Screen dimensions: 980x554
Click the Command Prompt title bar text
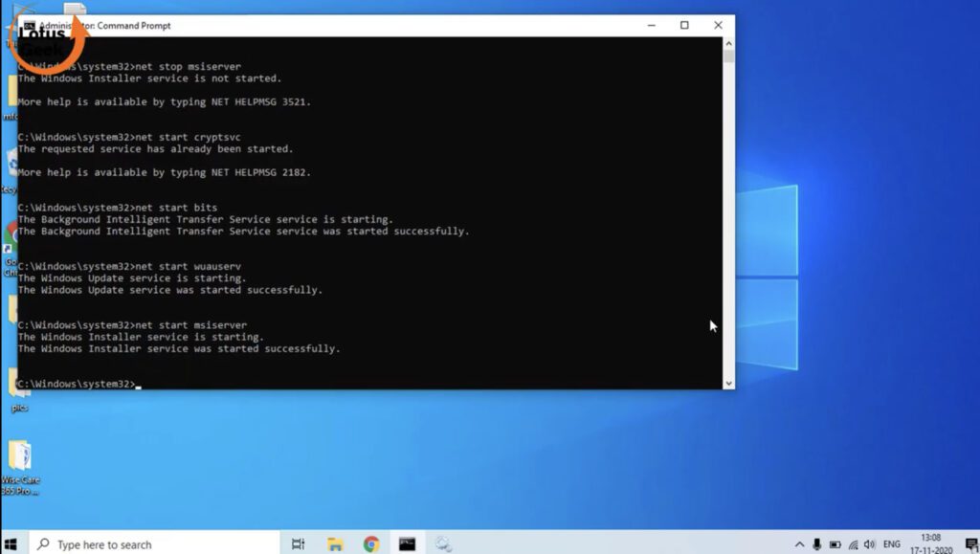pyautogui.click(x=105, y=26)
